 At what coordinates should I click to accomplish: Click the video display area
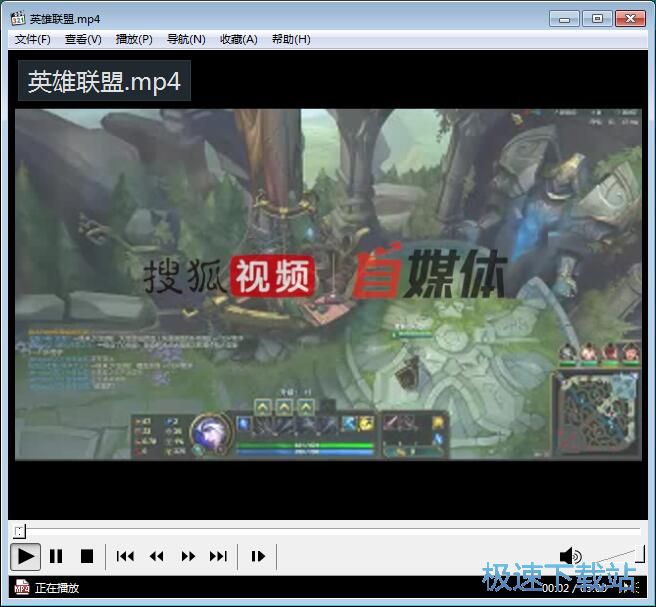[x=328, y=284]
